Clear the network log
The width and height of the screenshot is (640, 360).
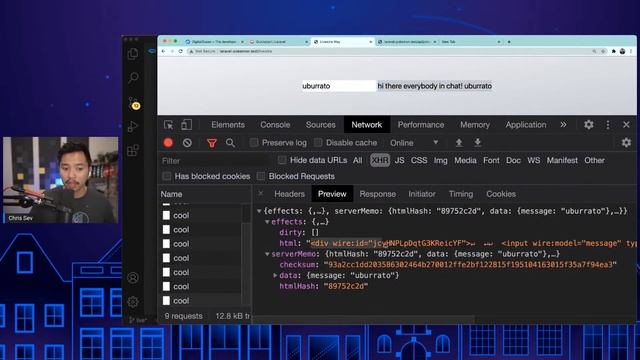pos(187,143)
